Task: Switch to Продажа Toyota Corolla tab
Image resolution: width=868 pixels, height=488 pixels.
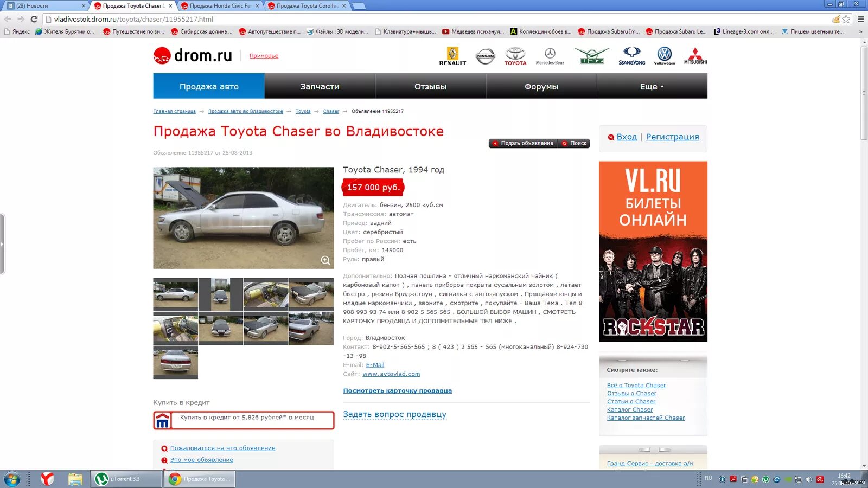Action: 307,6
